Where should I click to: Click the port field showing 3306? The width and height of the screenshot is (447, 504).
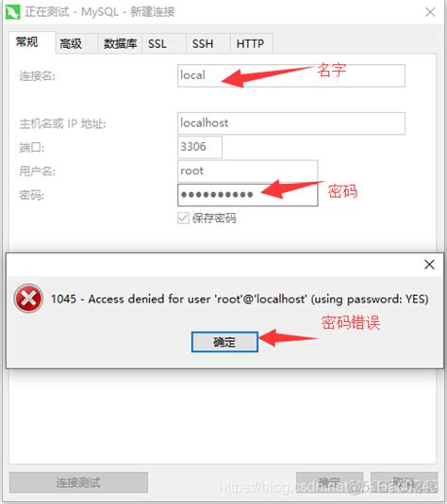pos(200,147)
